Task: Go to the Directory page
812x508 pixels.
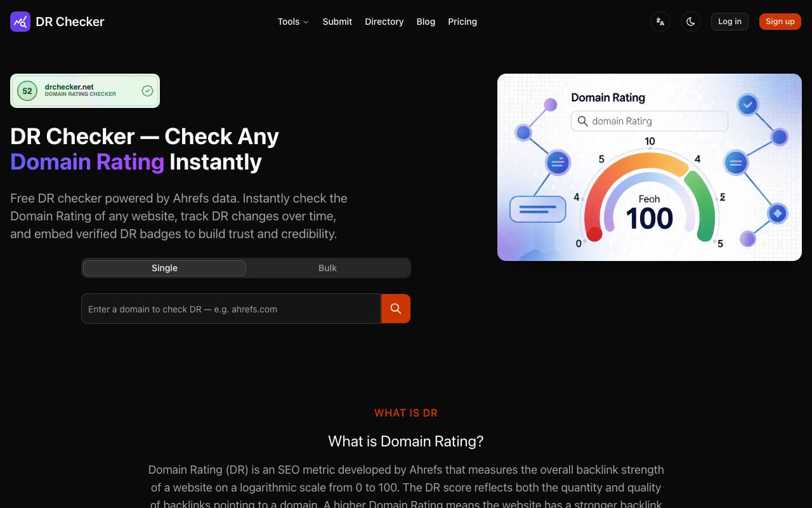Action: click(x=384, y=22)
